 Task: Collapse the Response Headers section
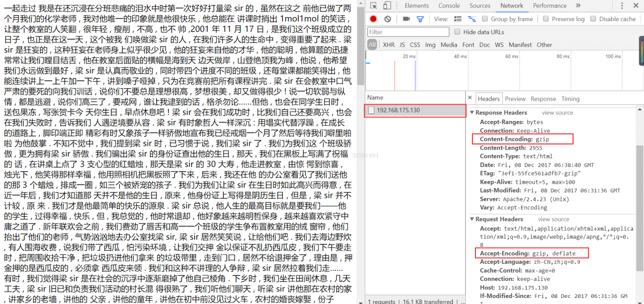(x=471, y=112)
